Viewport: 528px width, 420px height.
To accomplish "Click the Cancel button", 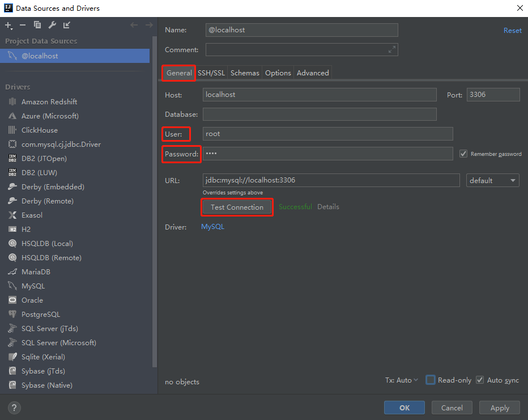I will pos(452,408).
